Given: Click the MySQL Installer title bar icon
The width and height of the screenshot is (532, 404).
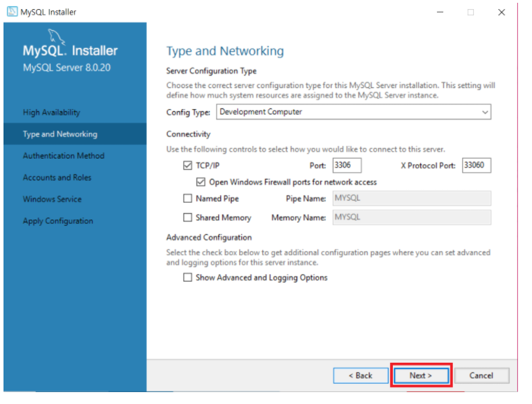Looking at the screenshot, I should (x=12, y=12).
